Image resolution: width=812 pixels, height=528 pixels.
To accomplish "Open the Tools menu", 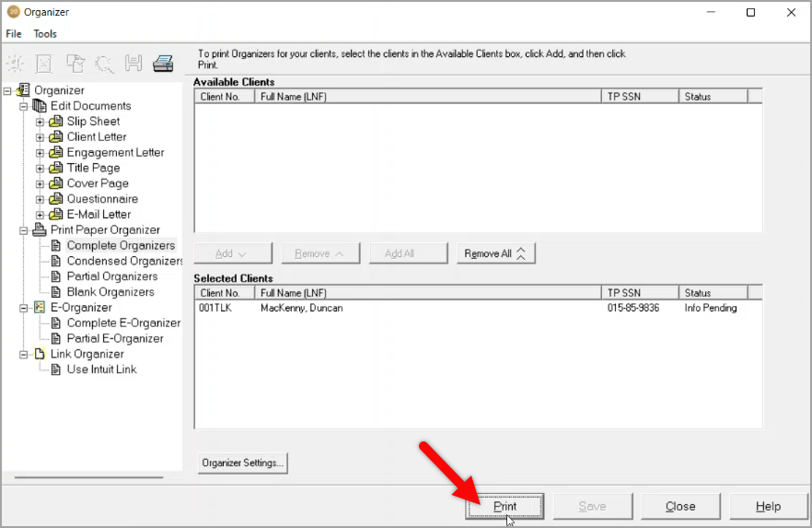I will point(45,34).
